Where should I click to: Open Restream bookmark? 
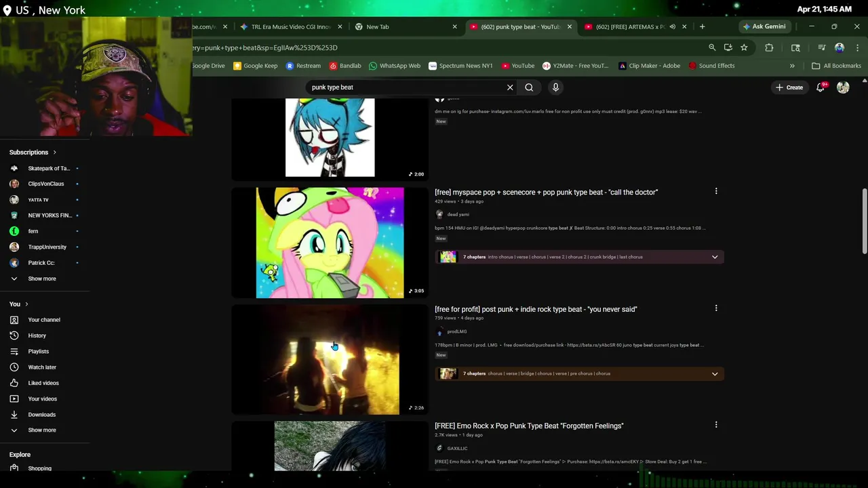pyautogui.click(x=303, y=66)
